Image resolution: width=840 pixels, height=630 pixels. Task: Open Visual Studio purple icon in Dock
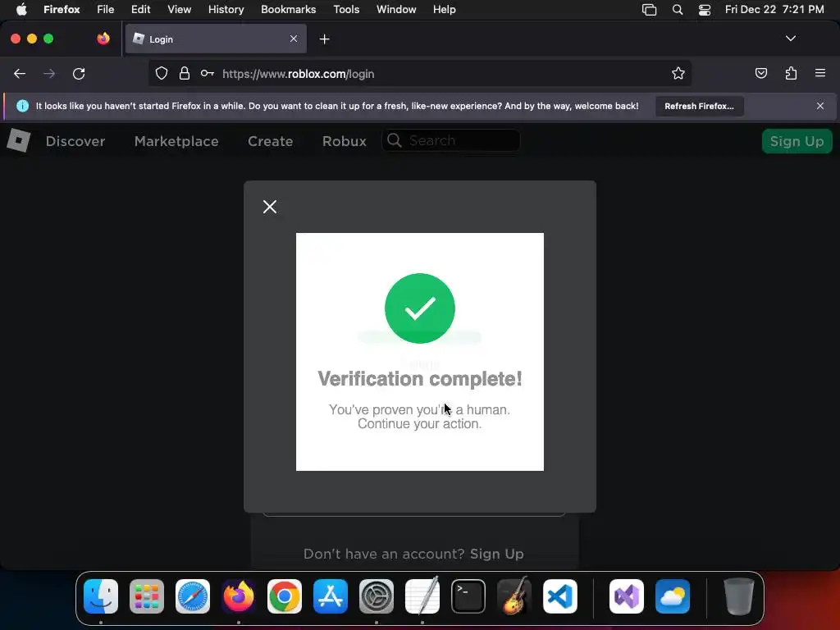pos(627,596)
